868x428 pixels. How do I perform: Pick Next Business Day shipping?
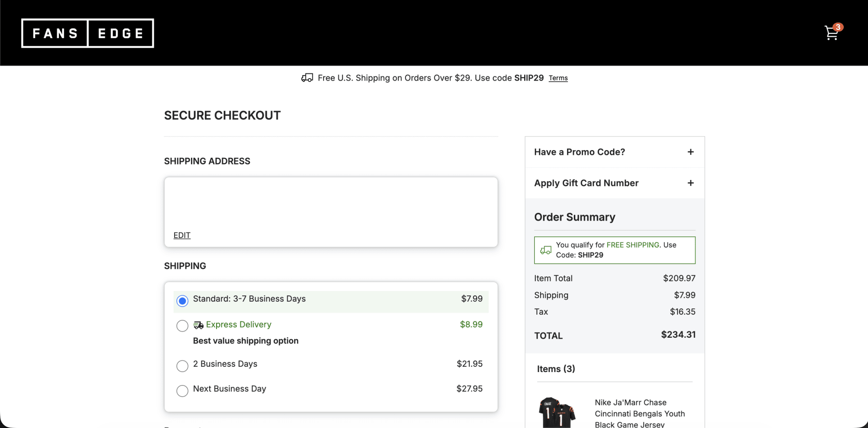coord(182,390)
